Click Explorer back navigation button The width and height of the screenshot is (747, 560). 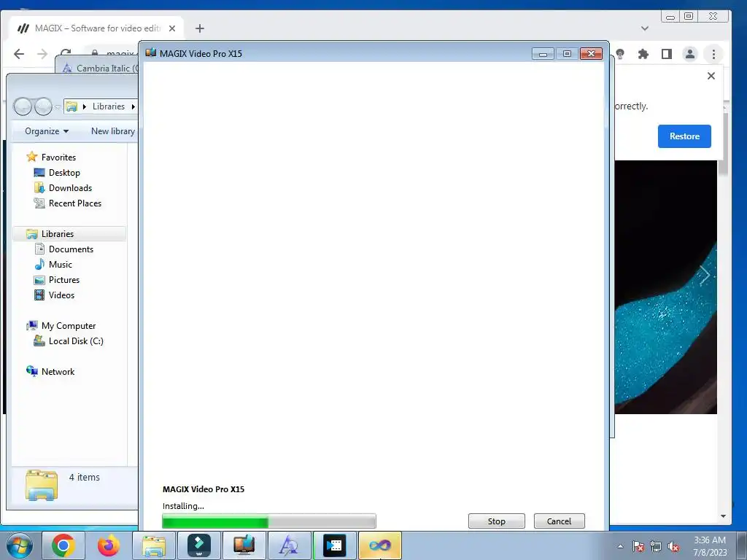pos(23,106)
